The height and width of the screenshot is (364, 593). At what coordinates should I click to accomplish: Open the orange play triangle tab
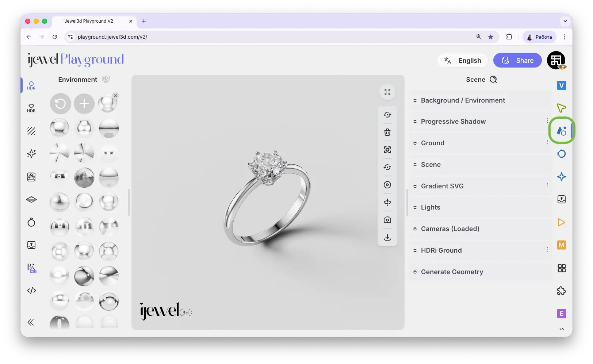(562, 222)
